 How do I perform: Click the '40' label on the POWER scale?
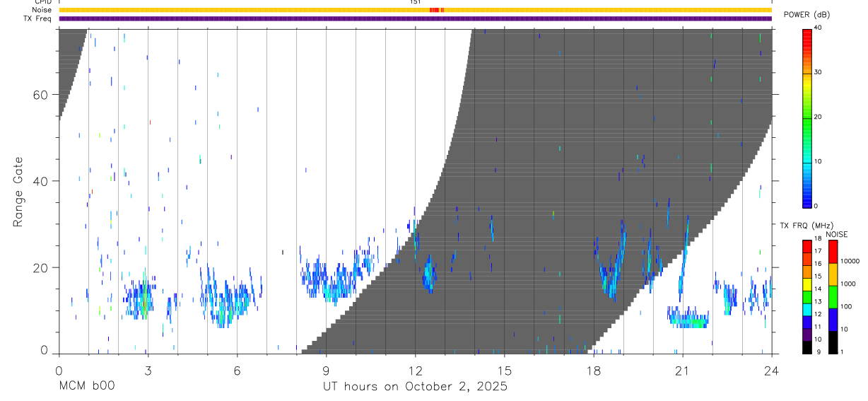point(818,28)
